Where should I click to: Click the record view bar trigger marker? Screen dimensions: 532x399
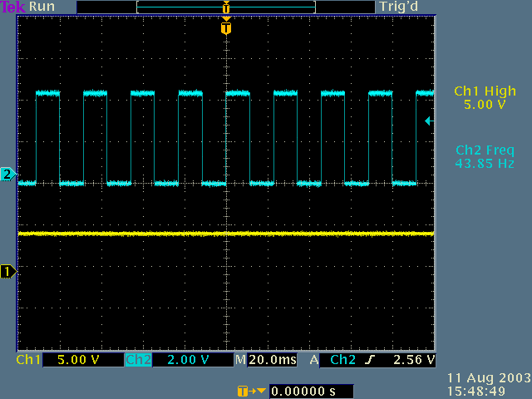point(226,7)
